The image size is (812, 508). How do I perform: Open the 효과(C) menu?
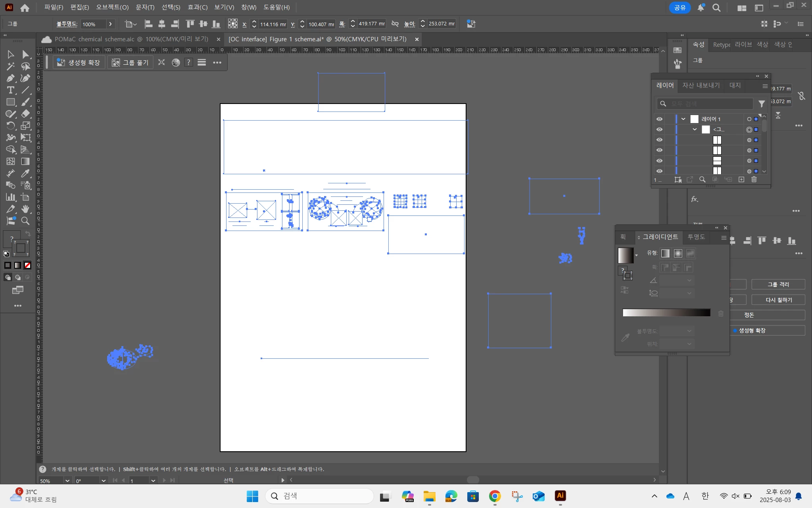pyautogui.click(x=197, y=7)
